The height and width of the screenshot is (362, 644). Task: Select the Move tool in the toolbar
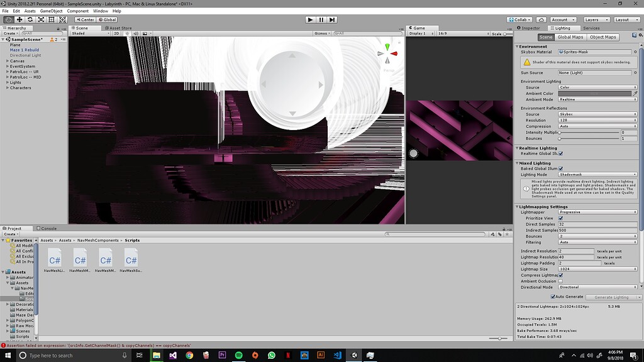click(x=19, y=19)
